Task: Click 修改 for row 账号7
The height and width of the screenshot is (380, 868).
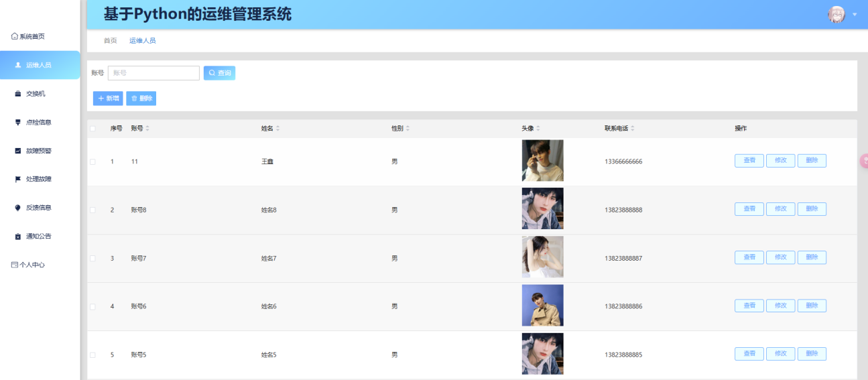Action: (781, 257)
